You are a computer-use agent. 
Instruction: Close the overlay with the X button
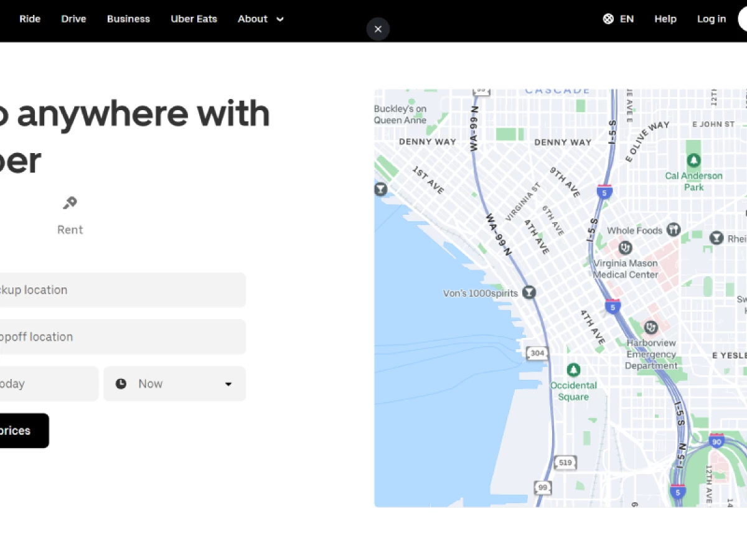[x=378, y=29]
